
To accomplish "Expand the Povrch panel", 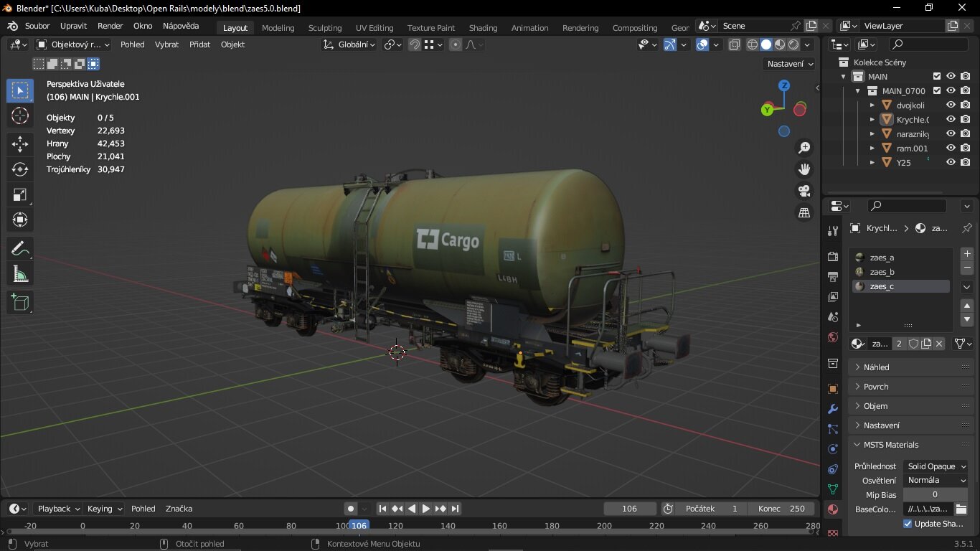I will pyautogui.click(x=876, y=387).
